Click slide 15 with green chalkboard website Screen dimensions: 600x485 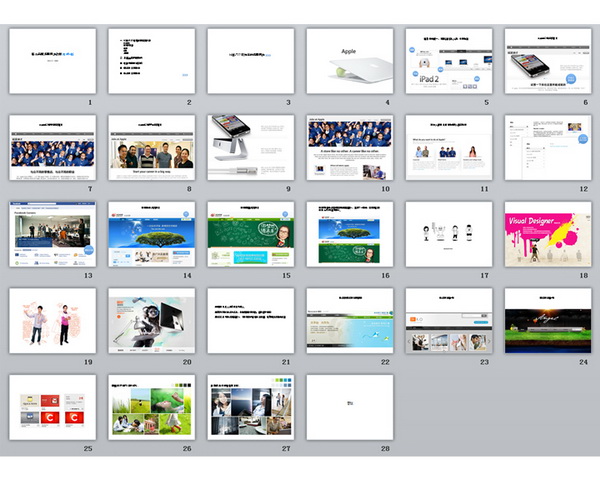[x=250, y=234]
